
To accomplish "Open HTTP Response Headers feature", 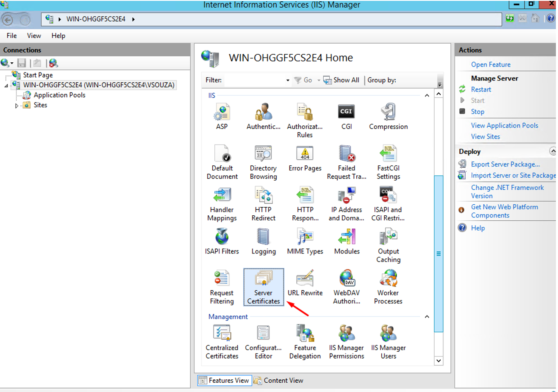I will click(305, 204).
